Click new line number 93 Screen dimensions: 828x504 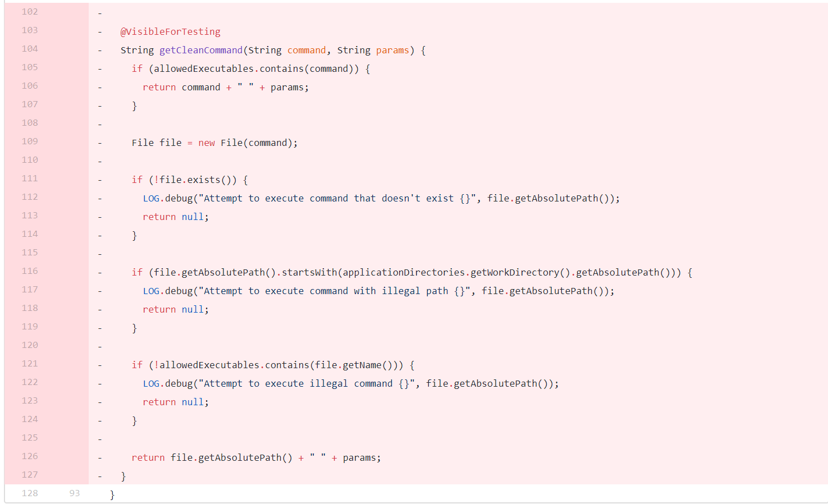click(x=75, y=493)
